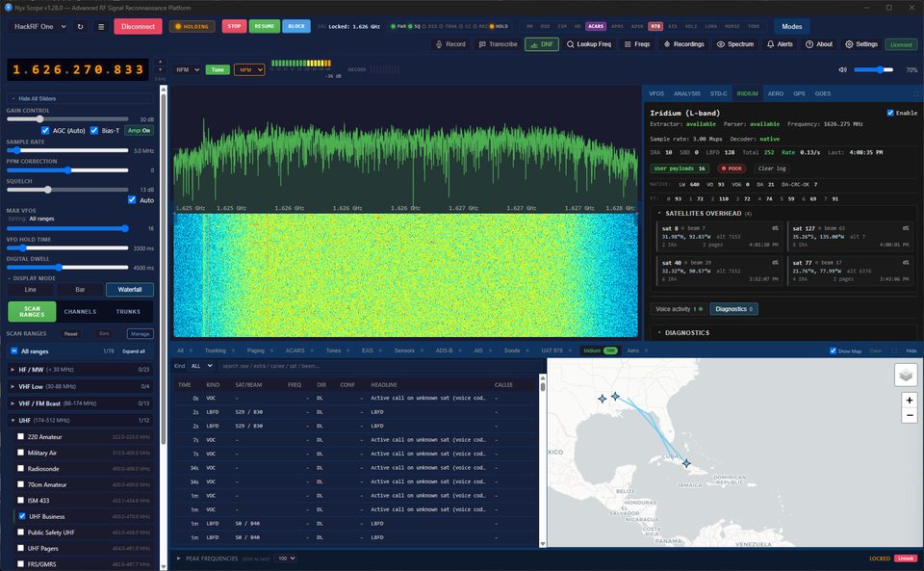
Task: Click the refresh devices icon next to HackRF One
Action: point(80,27)
